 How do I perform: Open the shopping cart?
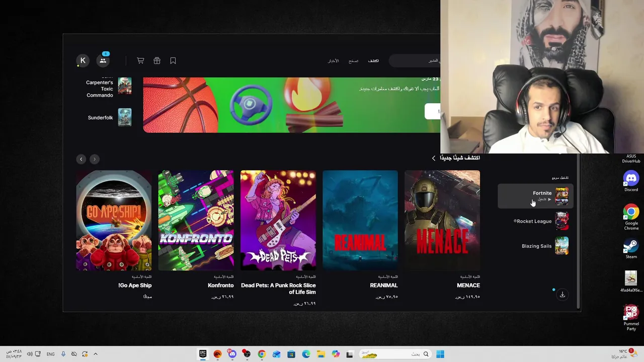pos(140,60)
